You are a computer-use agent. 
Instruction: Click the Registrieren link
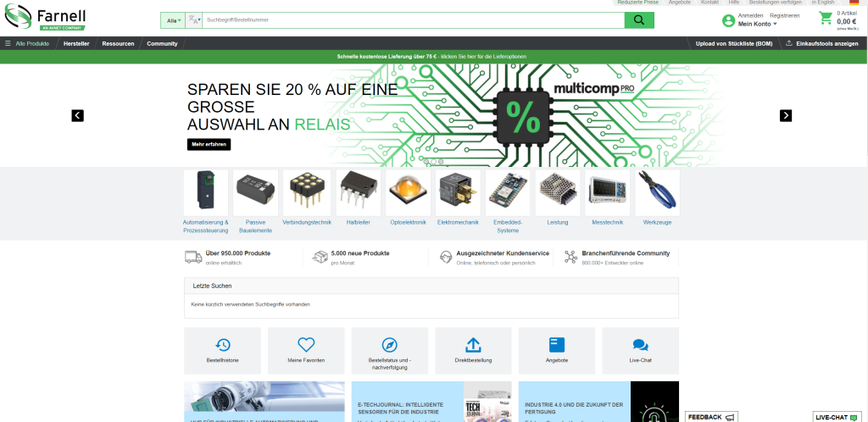pos(784,15)
